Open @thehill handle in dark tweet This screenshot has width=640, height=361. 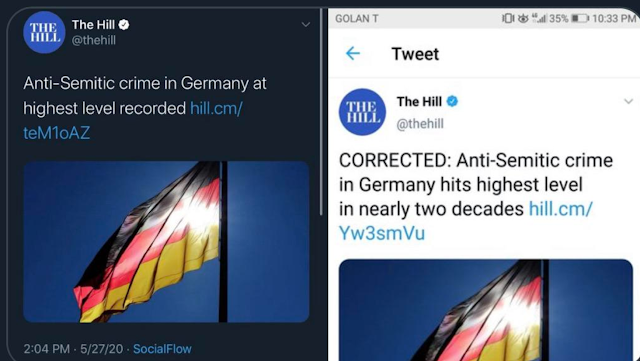tap(94, 40)
